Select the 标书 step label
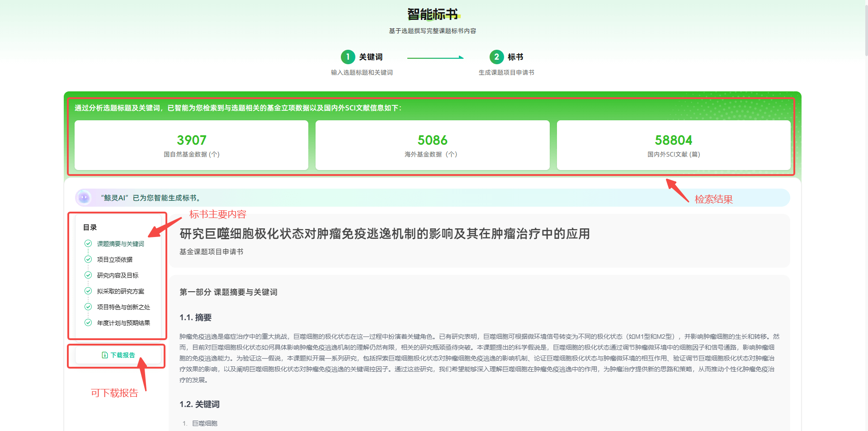868x431 pixels. (515, 57)
